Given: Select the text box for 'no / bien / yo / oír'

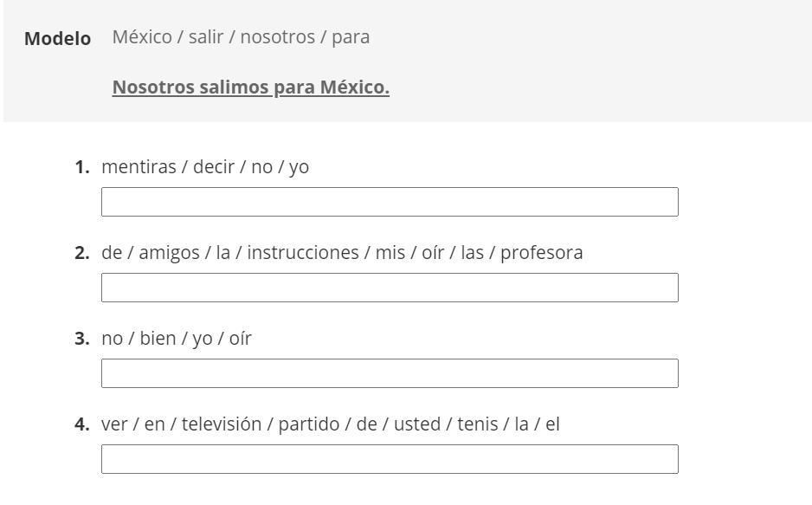Looking at the screenshot, I should click(x=390, y=373).
